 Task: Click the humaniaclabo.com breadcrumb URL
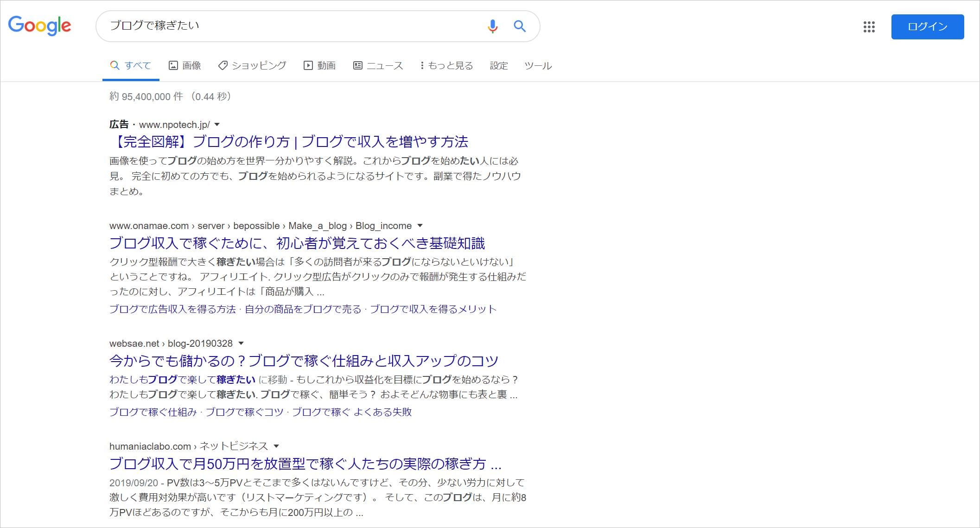point(189,446)
